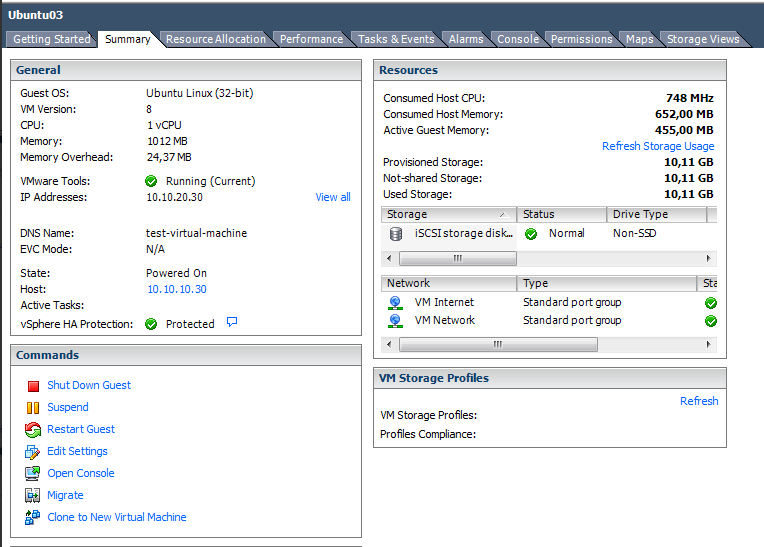The height and width of the screenshot is (547, 764).
Task: Click the 748 MHz consumed CPU value
Action: pos(689,98)
